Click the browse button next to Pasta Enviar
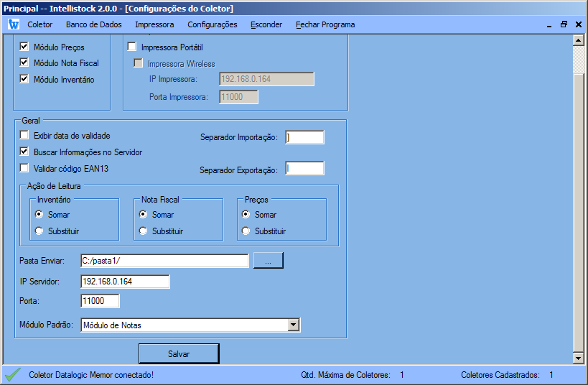 [x=268, y=261]
